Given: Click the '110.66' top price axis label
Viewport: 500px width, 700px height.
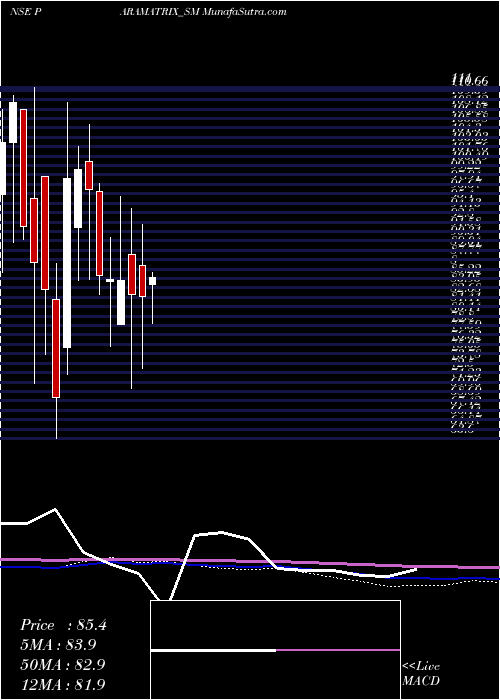Looking at the screenshot, I should click(x=470, y=81).
